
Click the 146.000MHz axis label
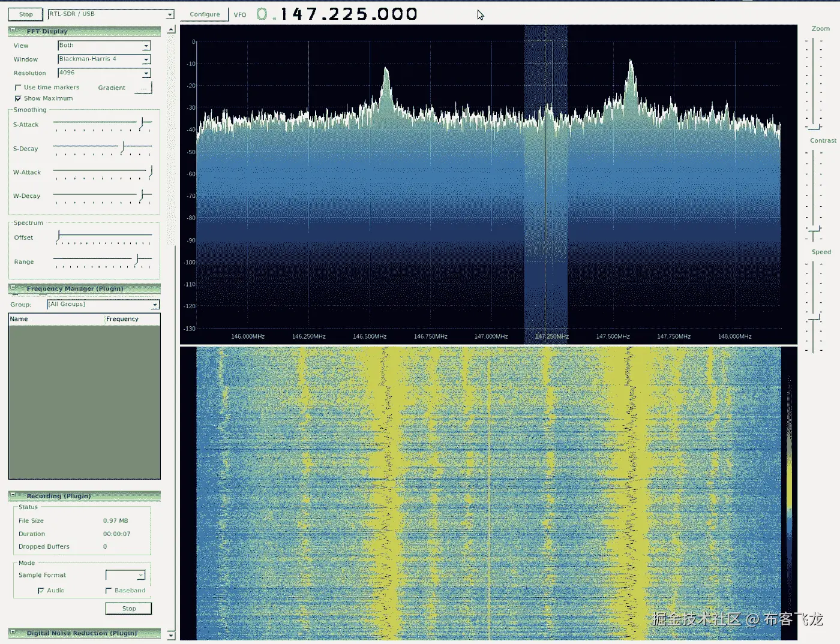coord(248,336)
